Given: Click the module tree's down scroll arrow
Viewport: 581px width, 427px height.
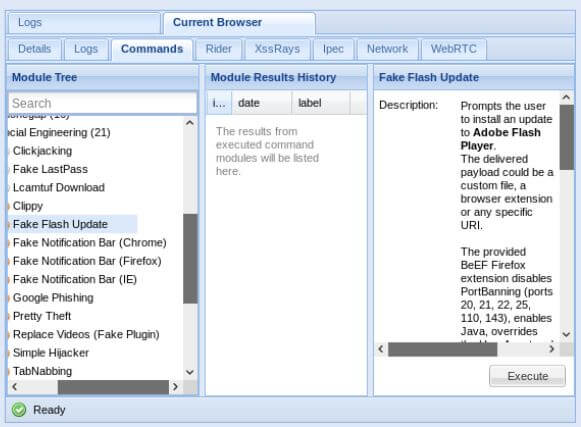Looking at the screenshot, I should (x=190, y=372).
